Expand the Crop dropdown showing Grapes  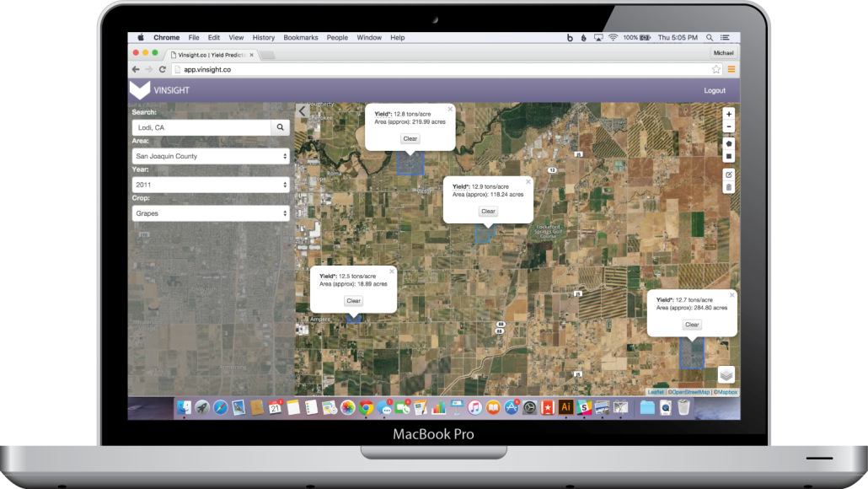[x=211, y=213]
